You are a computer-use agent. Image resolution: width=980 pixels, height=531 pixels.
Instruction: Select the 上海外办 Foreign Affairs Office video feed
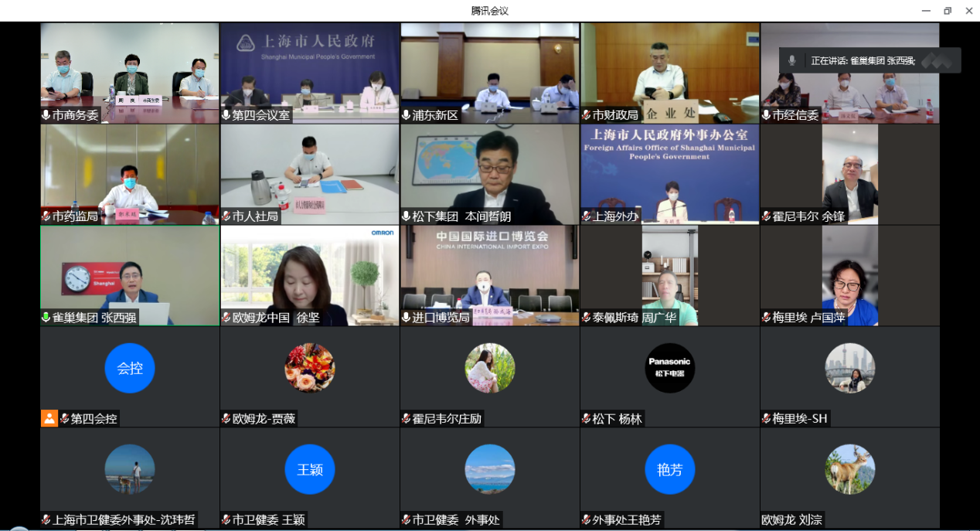(x=670, y=174)
